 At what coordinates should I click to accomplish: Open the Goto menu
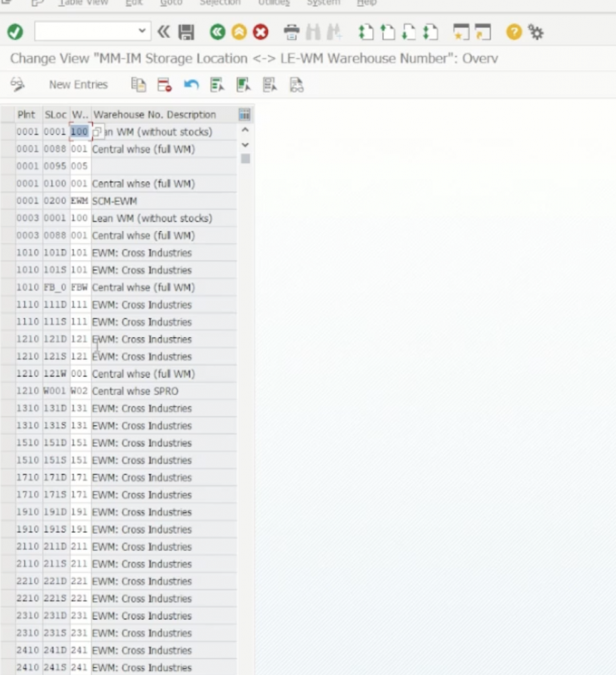(171, 3)
